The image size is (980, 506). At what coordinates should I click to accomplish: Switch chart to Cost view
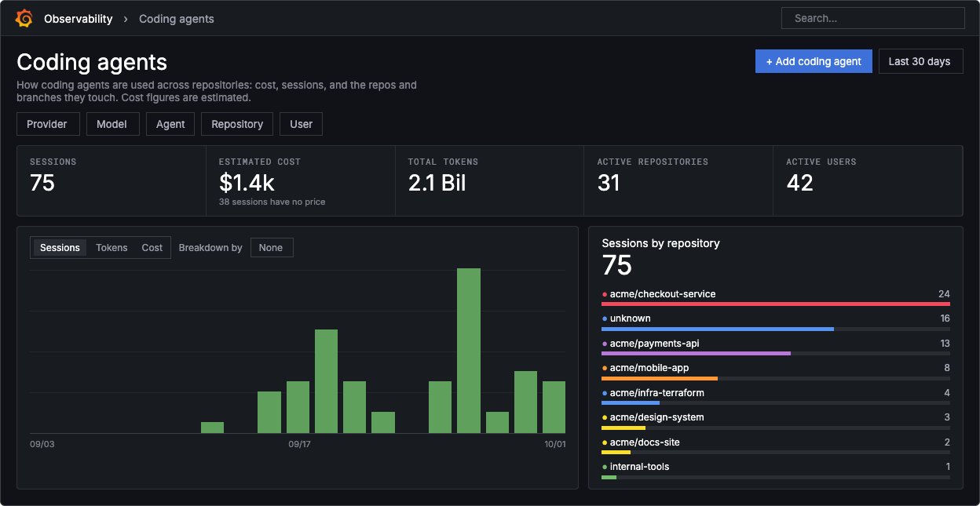click(152, 248)
